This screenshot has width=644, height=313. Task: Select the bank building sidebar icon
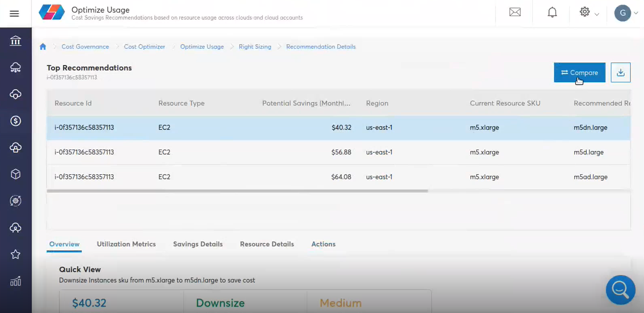(15, 41)
